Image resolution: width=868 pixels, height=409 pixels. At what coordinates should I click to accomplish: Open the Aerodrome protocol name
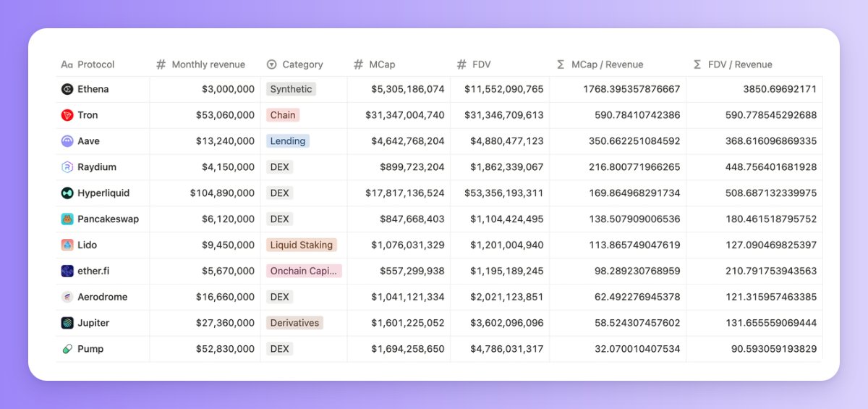(x=103, y=297)
